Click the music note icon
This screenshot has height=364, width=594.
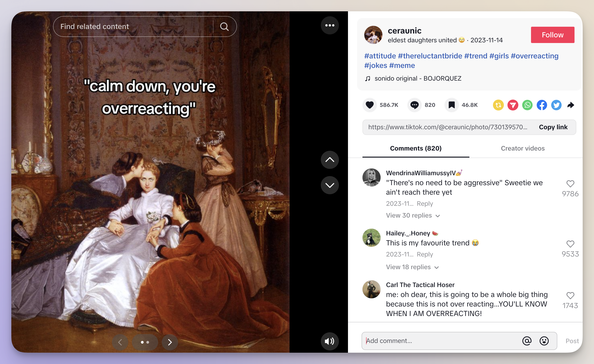coord(367,79)
